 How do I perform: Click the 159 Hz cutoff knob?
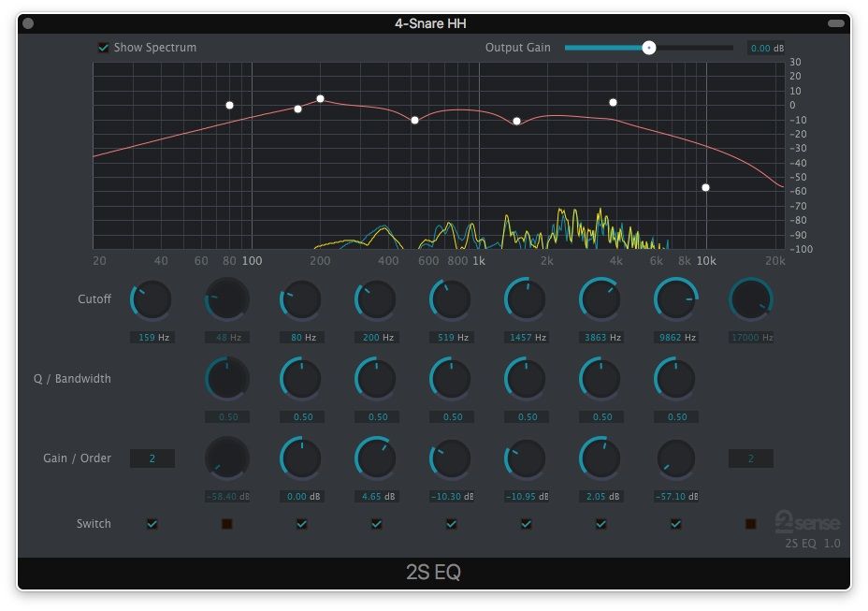[x=151, y=299]
